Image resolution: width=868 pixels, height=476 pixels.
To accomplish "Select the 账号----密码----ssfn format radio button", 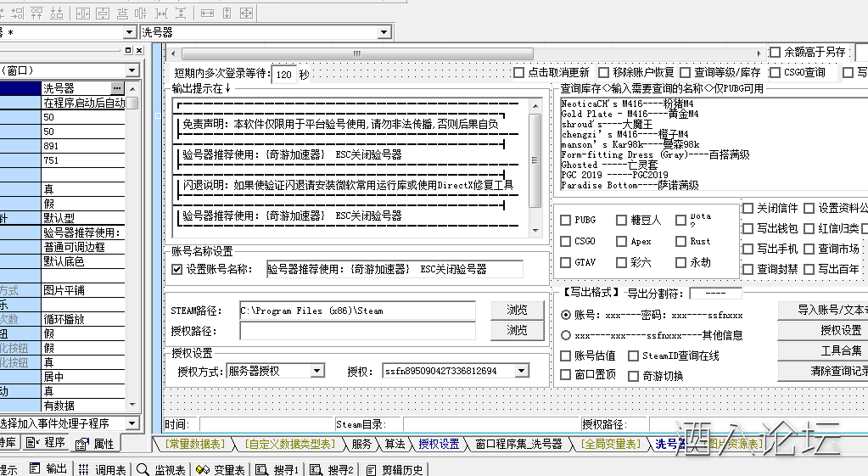I will 566,315.
